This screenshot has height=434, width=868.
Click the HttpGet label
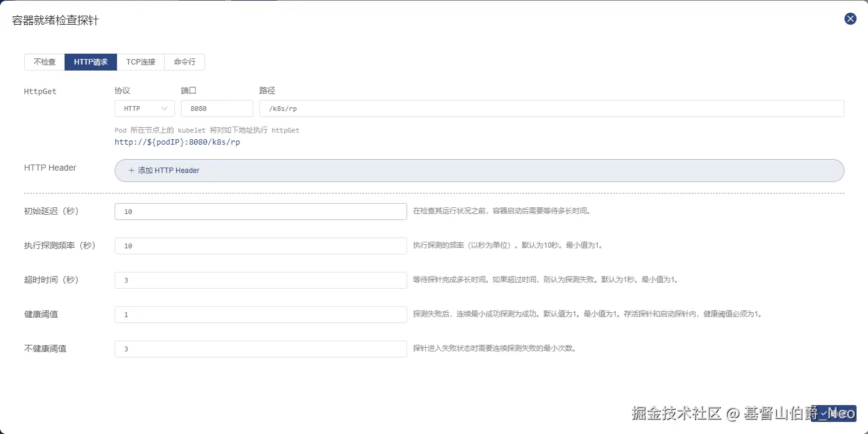(x=40, y=92)
